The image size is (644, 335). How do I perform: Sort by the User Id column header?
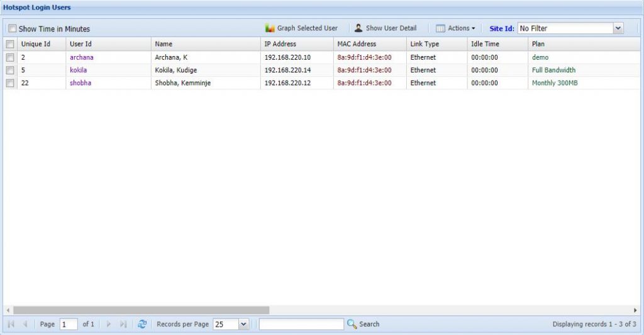80,44
